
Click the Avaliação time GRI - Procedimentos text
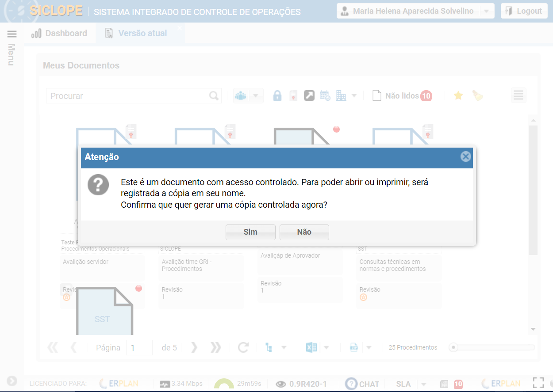coord(187,265)
